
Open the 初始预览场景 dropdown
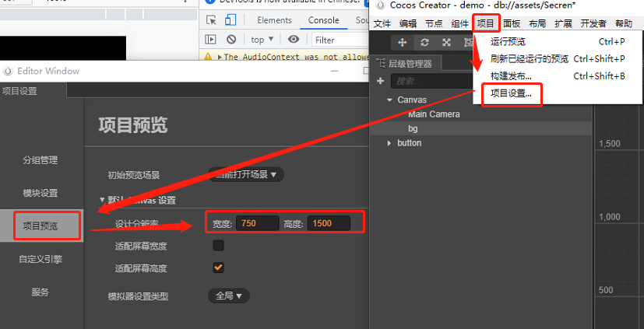(x=246, y=174)
